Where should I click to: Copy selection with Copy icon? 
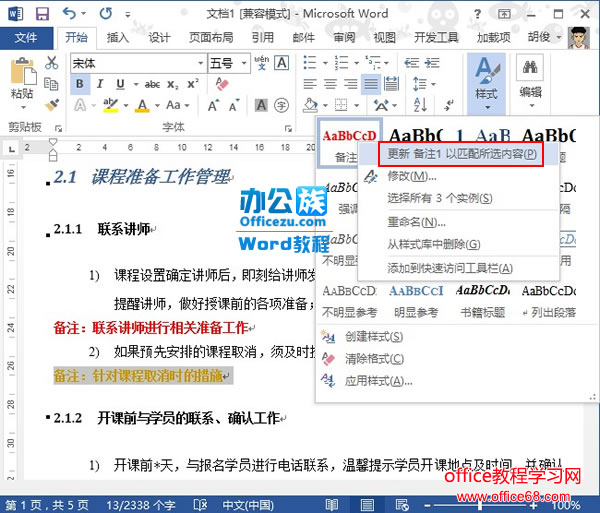coord(51,84)
